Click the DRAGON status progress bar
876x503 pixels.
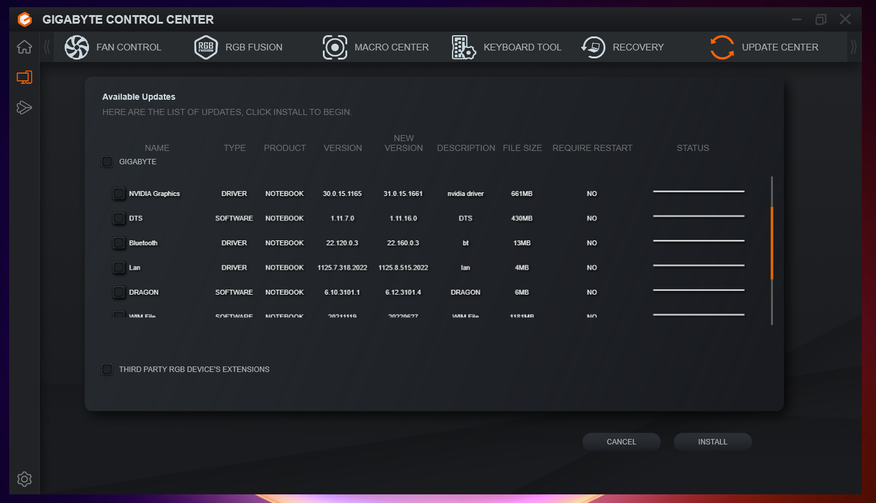tap(698, 290)
